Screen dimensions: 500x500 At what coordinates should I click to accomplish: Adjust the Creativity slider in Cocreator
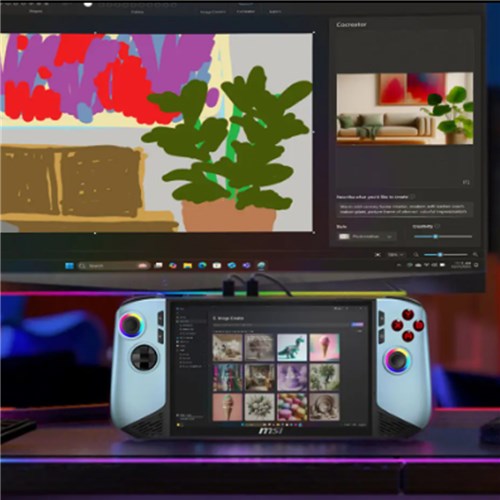(443, 236)
